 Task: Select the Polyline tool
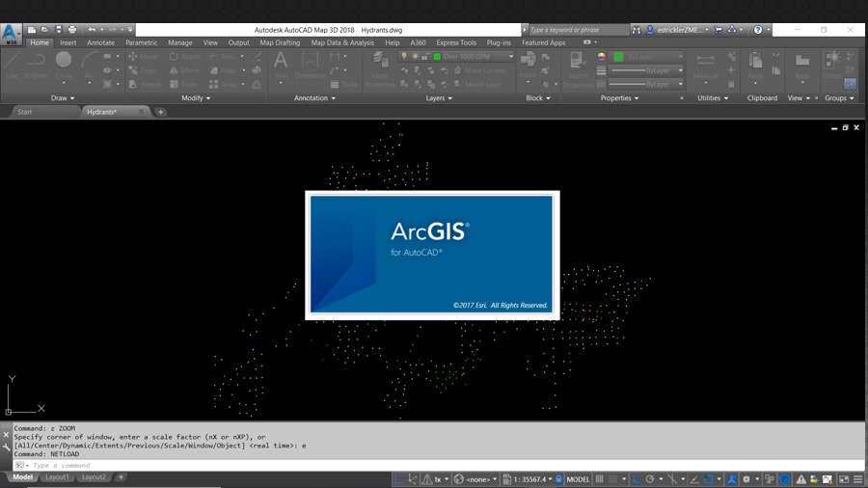(36, 66)
